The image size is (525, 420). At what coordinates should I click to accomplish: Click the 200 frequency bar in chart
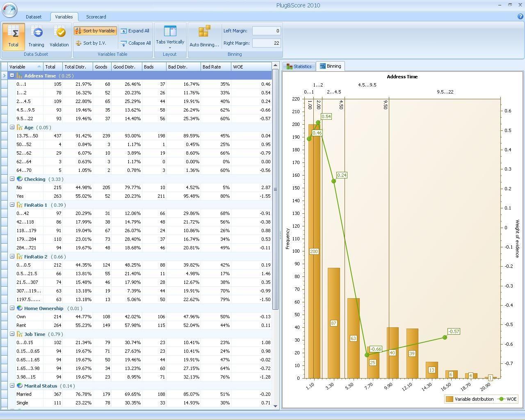(314, 251)
